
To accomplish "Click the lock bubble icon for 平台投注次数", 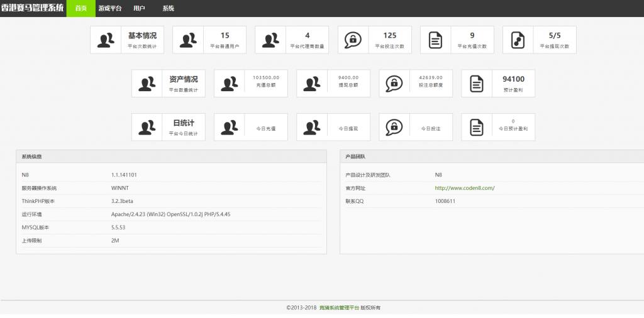I will [353, 40].
